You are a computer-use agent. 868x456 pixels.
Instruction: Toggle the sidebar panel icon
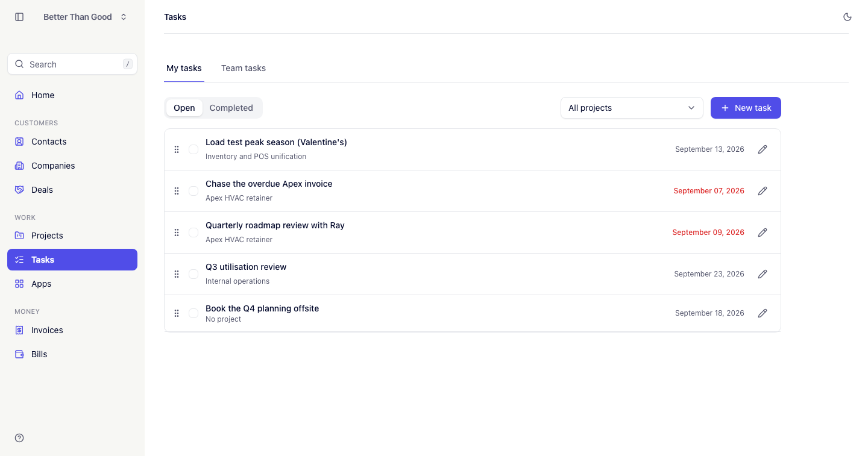tap(19, 17)
